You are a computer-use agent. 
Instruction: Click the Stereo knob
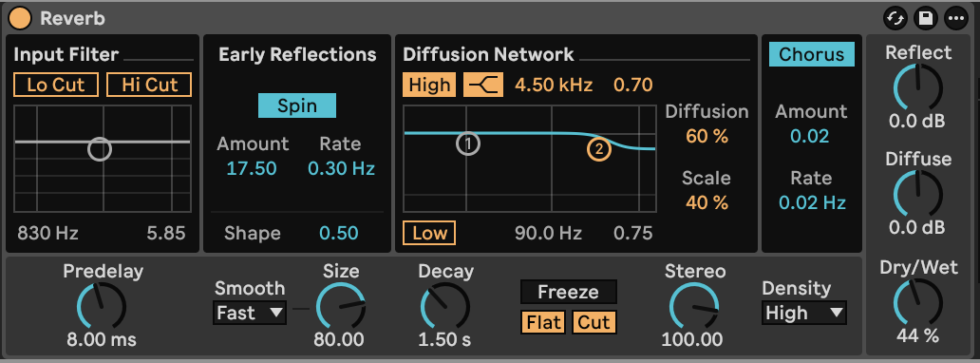[x=694, y=306]
